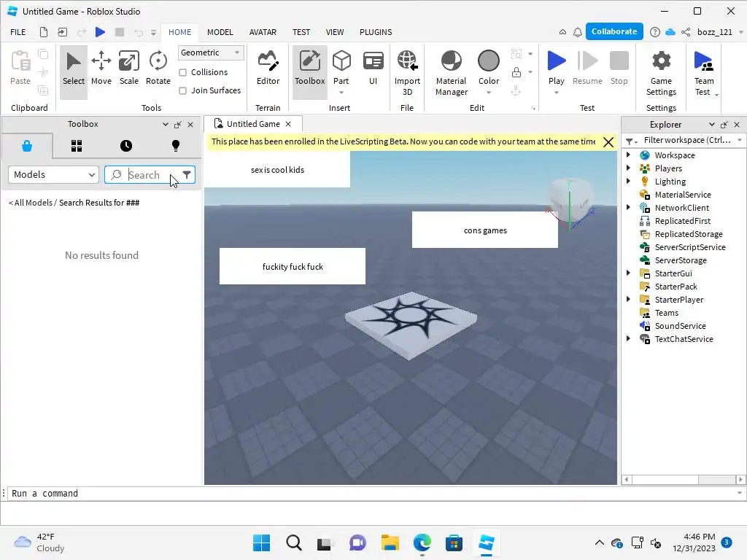Select ReplicatedStorage in Explorer
This screenshot has width=747, height=560.
pos(689,234)
